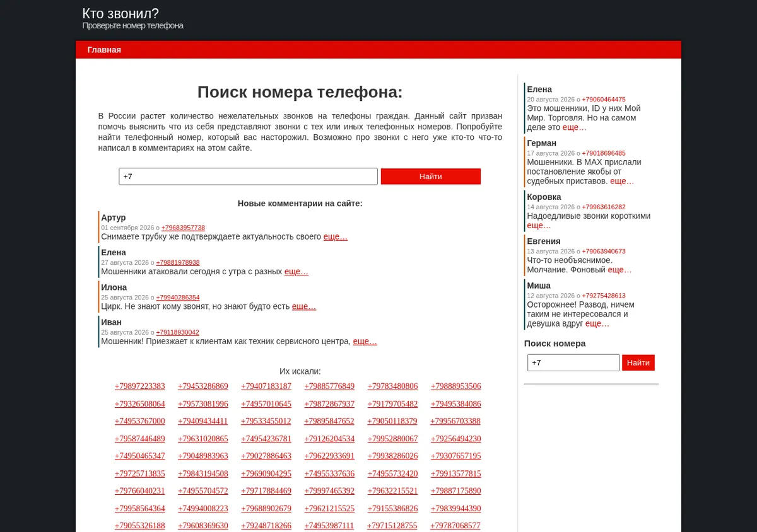Expand Миша's sidebar comment with еще…
This screenshot has height=532, width=757.
[597, 323]
